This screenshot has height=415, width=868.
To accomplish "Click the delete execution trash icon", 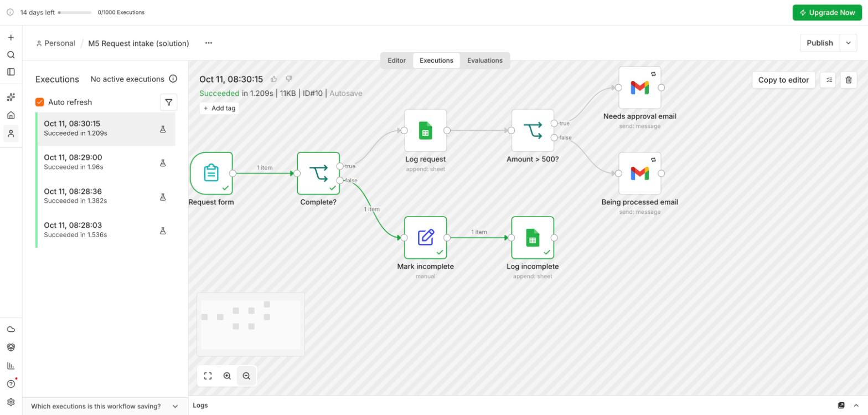I will pos(849,80).
